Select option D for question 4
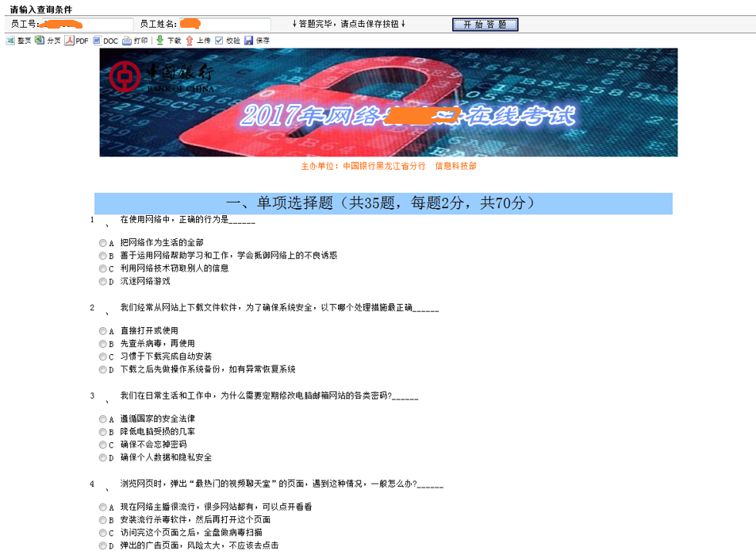This screenshot has height=555, width=756. click(x=102, y=546)
